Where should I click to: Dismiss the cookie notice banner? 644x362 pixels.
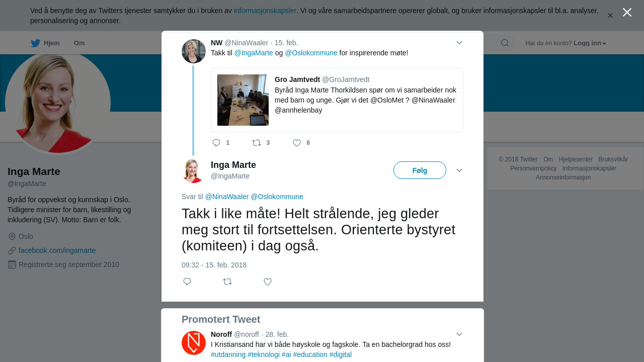[x=610, y=16]
